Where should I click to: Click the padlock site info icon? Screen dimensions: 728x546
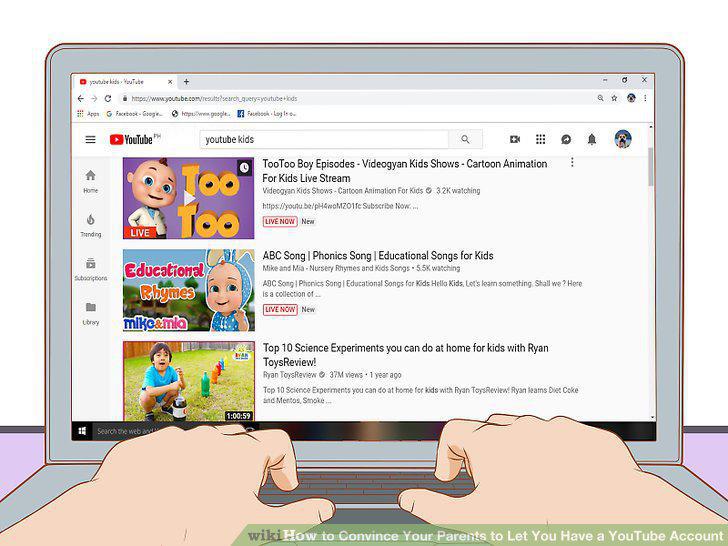click(124, 98)
